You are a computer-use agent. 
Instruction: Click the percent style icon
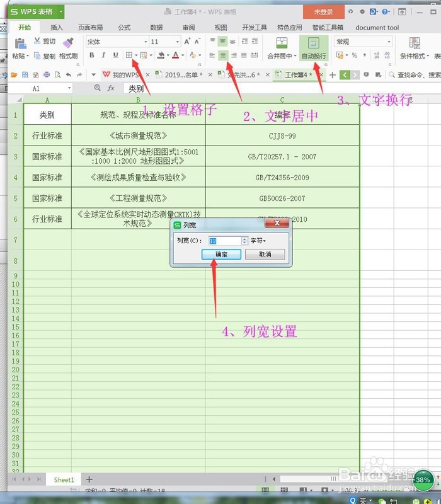(x=354, y=55)
